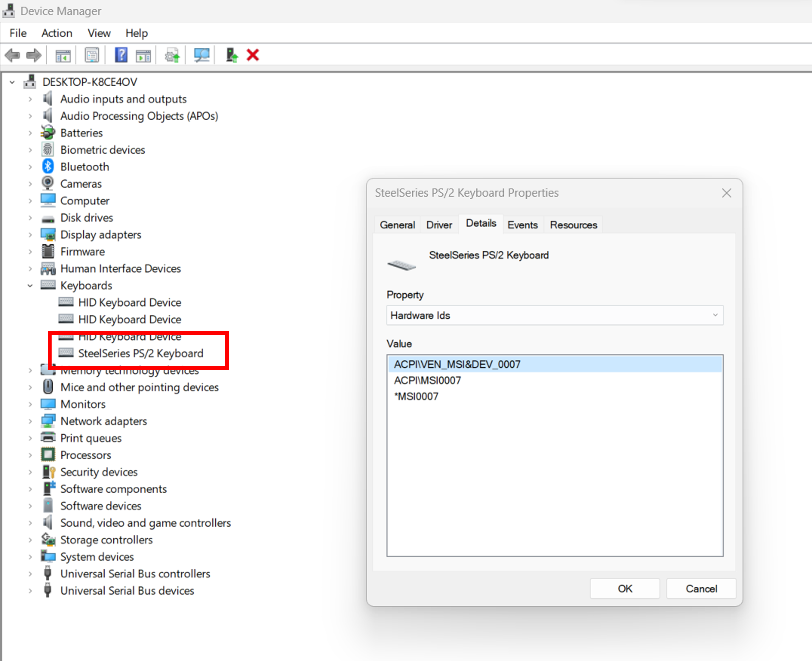The height and width of the screenshot is (661, 812).
Task: Click the red X Uninstall device icon
Action: (253, 56)
